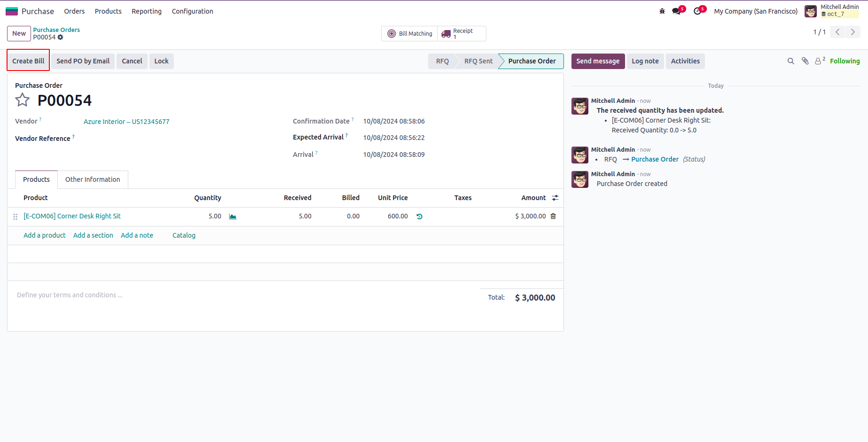Click Add a product link
This screenshot has height=442, width=868.
point(45,235)
